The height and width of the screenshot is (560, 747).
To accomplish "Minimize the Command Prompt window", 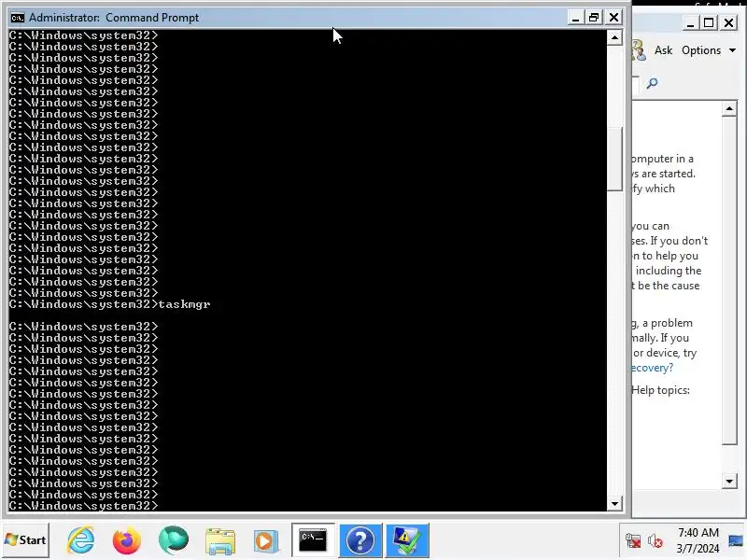I will pyautogui.click(x=575, y=18).
